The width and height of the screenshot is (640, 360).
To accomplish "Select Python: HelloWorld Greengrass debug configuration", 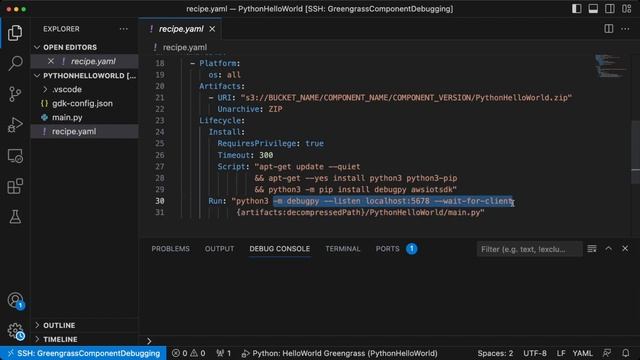I will (x=340, y=353).
